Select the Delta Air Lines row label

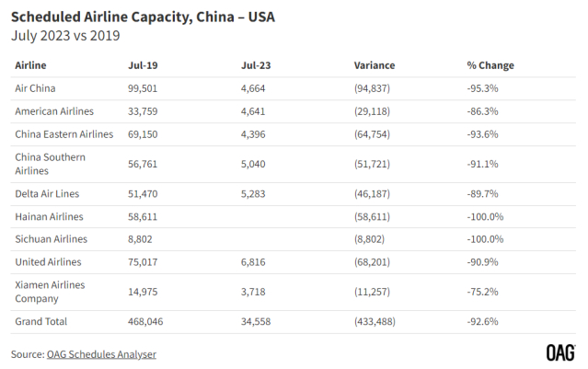pos(49,193)
